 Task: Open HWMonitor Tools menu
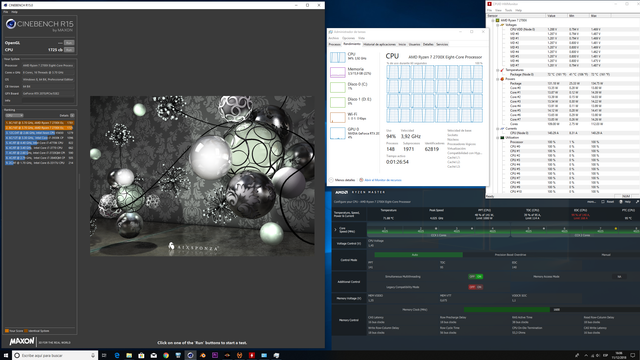pos(508,10)
